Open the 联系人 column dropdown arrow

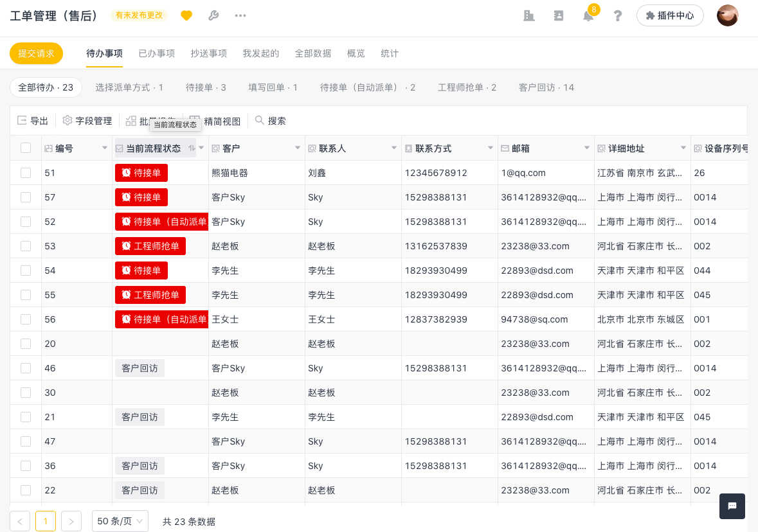coord(394,148)
